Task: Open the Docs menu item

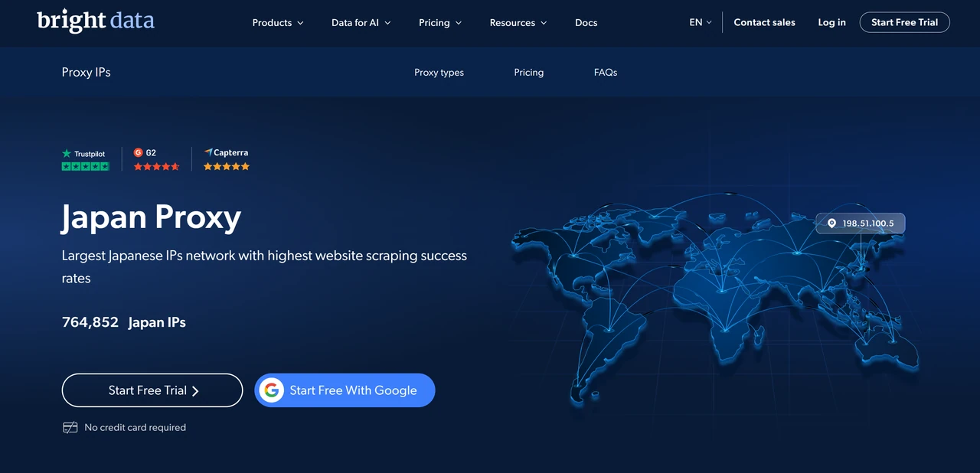Action: point(586,23)
